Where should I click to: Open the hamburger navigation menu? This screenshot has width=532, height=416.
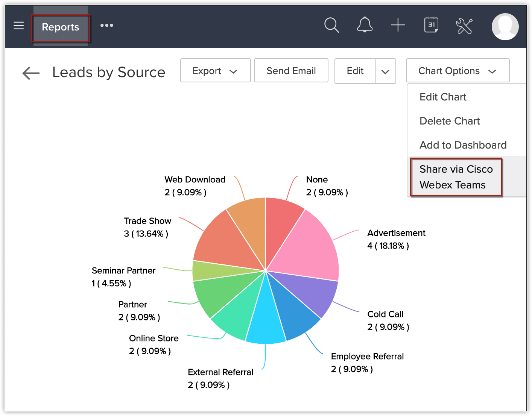[x=18, y=26]
